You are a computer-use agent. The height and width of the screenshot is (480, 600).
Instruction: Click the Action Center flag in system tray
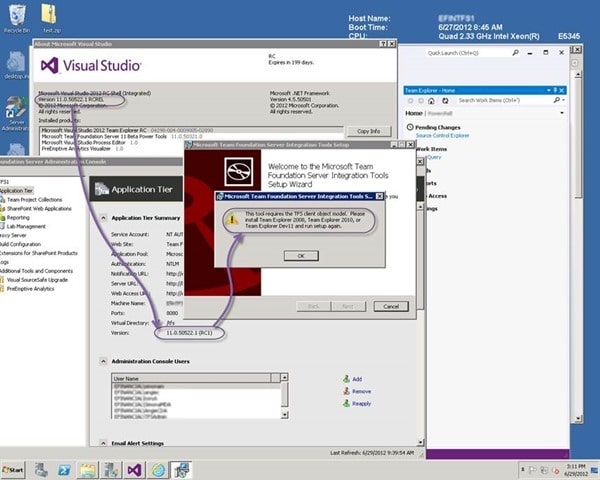point(532,470)
